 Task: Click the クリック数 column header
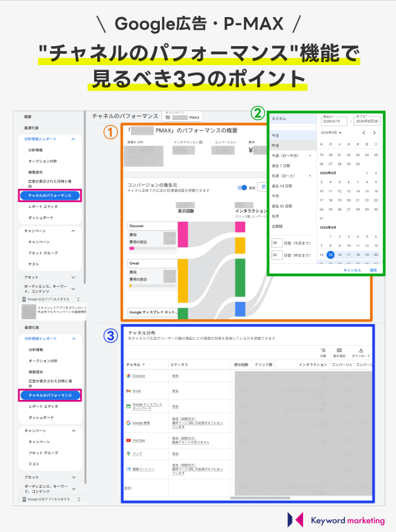tap(263, 365)
